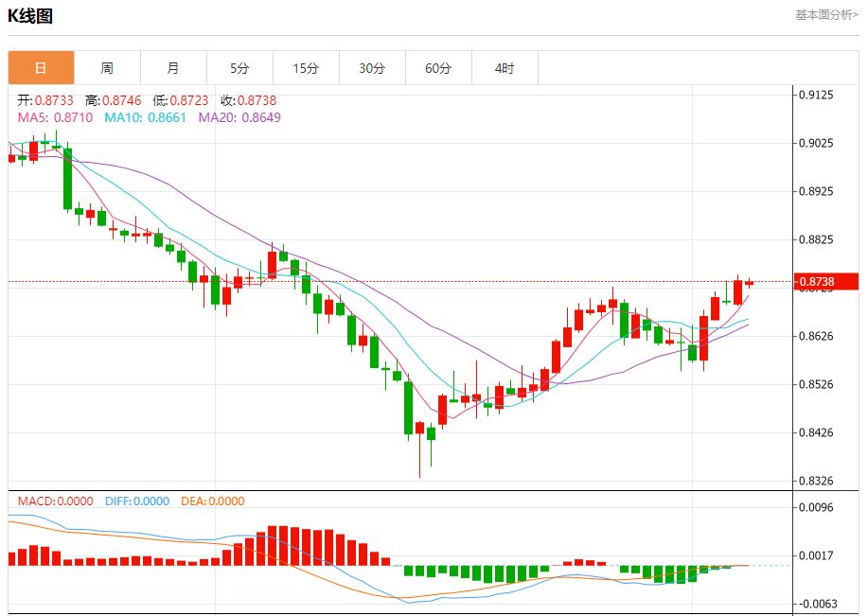This screenshot has height=616, width=868.
Task: Open the 15分 timeframe tab
Action: click(306, 68)
